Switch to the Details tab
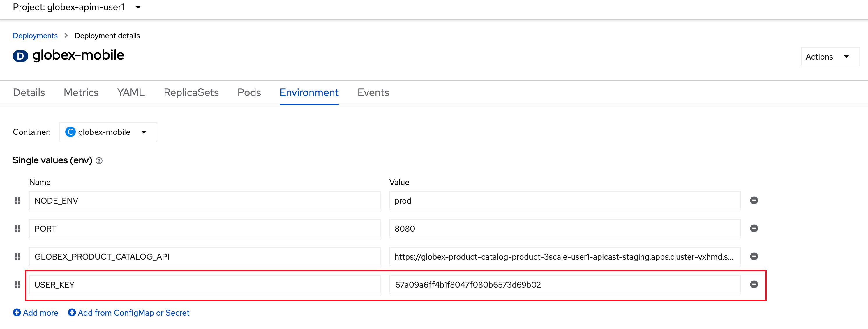Screen dimensions: 868x329 pos(29,92)
